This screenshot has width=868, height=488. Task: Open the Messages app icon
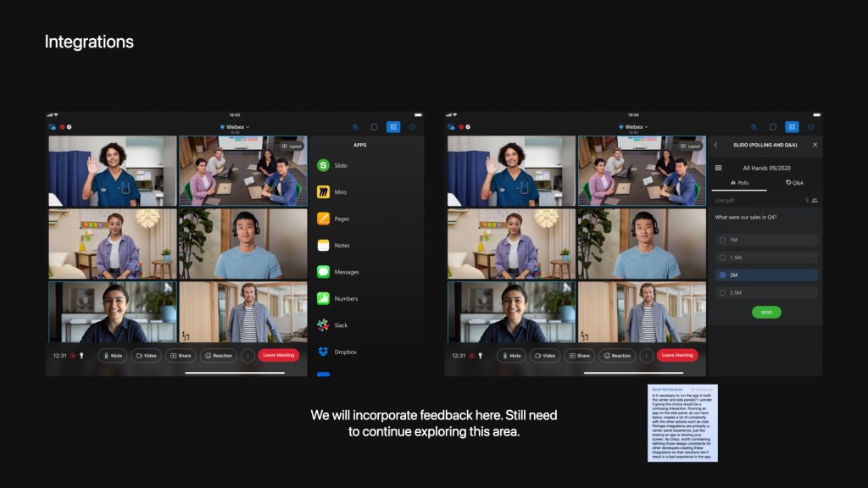[323, 272]
